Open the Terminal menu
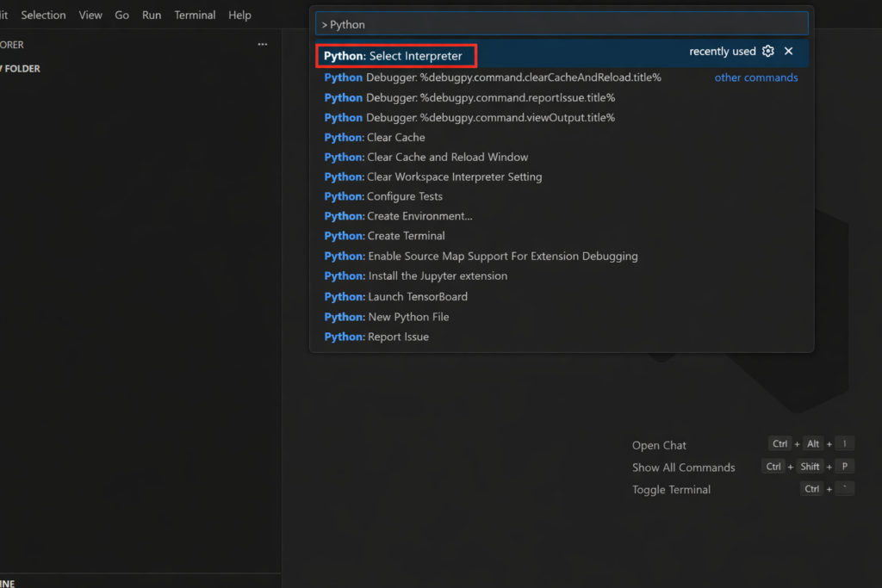The width and height of the screenshot is (882, 588). (x=195, y=15)
